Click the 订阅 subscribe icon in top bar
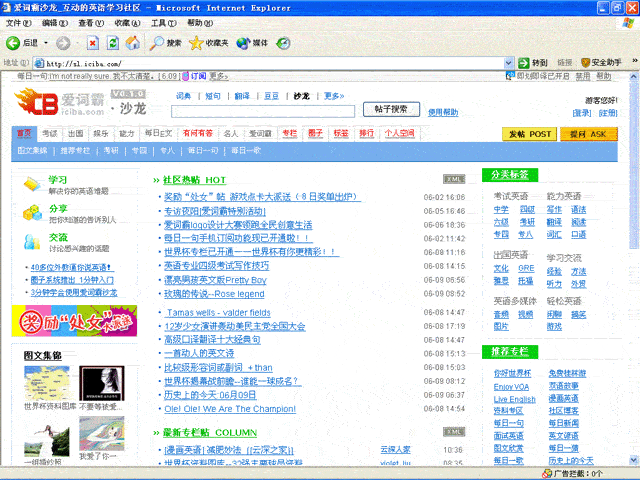The width and height of the screenshot is (640, 480). [185, 76]
